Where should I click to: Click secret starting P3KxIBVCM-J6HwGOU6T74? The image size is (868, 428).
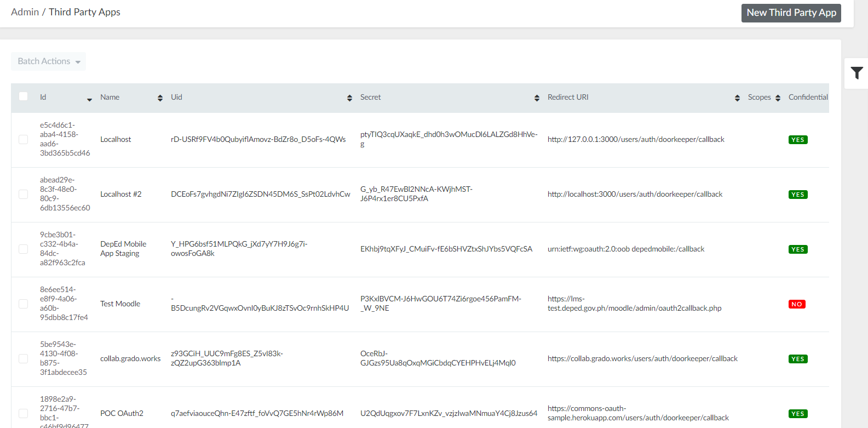(440, 304)
